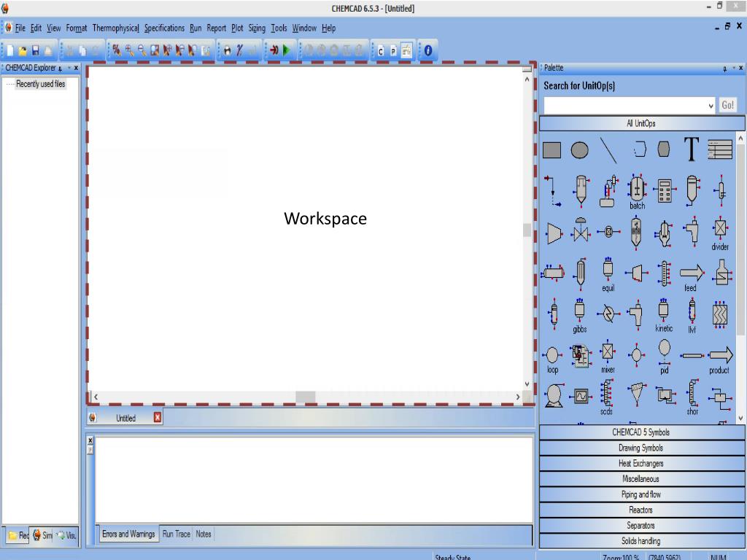Click the green Run simulation arrow
747x560 pixels.
pos(286,50)
